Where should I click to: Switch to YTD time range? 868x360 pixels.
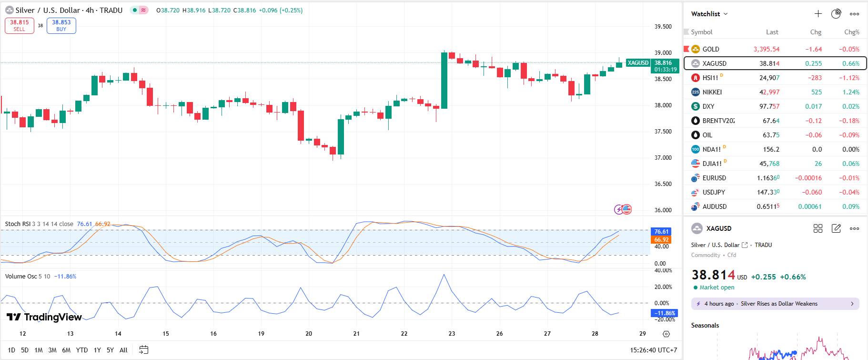[82, 350]
